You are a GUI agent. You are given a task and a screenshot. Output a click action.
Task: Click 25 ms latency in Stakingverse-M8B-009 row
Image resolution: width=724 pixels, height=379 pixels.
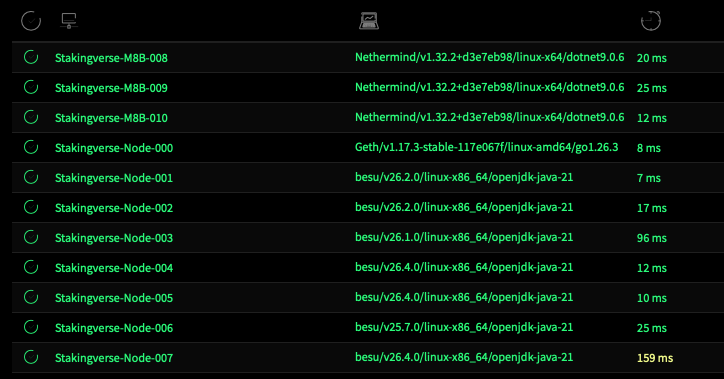(652, 88)
